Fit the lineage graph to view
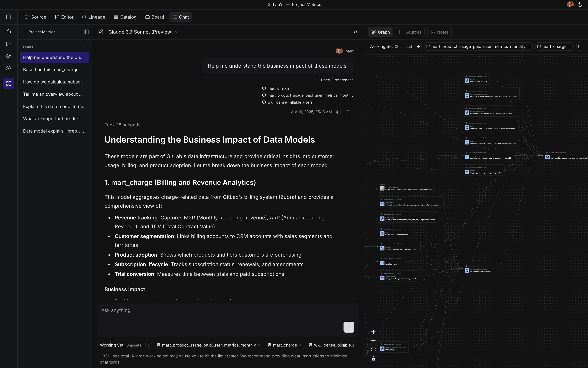The image size is (588, 368). pos(373,349)
